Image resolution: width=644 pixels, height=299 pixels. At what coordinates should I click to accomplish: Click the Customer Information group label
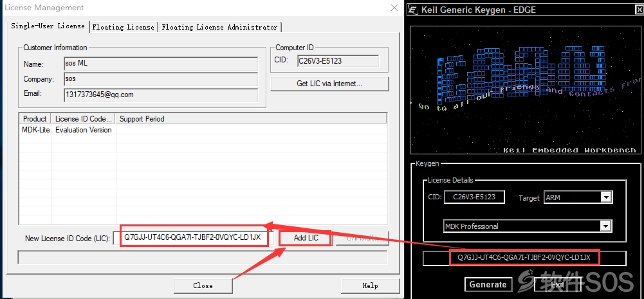tap(55, 48)
